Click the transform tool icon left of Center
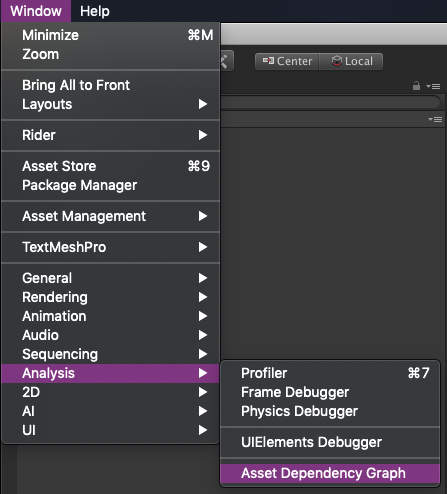Viewport: 447px width, 494px height. coord(227,61)
